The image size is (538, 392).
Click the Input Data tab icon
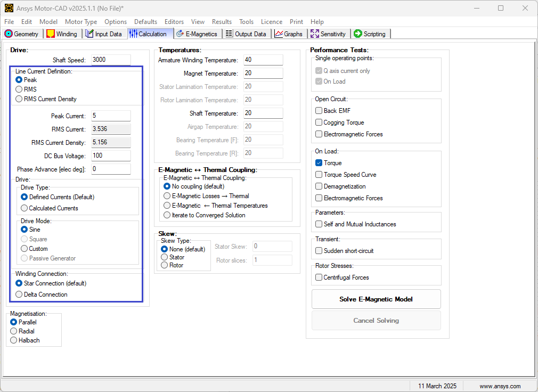click(89, 34)
